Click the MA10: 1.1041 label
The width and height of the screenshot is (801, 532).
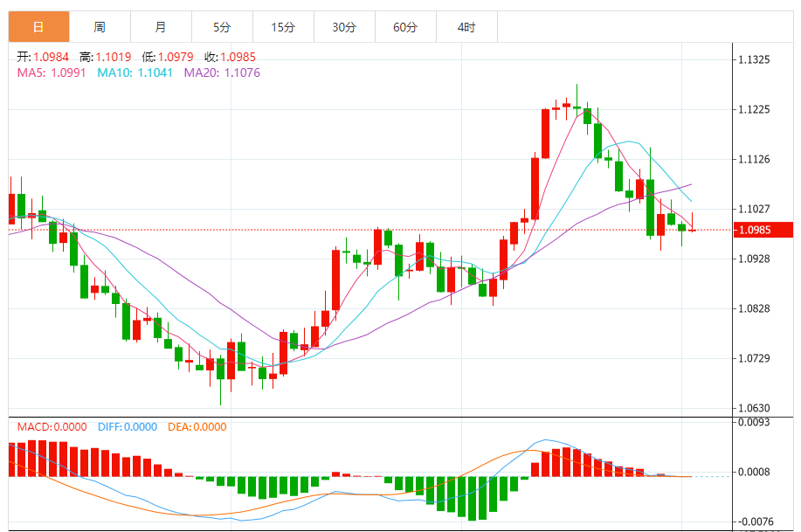135,73
